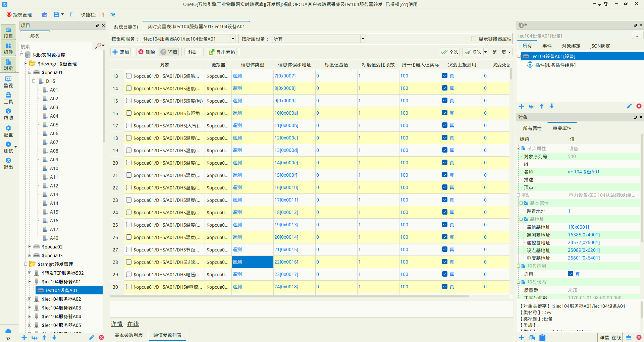Click the pencil edit icon in component panel
Viewport: 644px width, 342px height.
629,106
